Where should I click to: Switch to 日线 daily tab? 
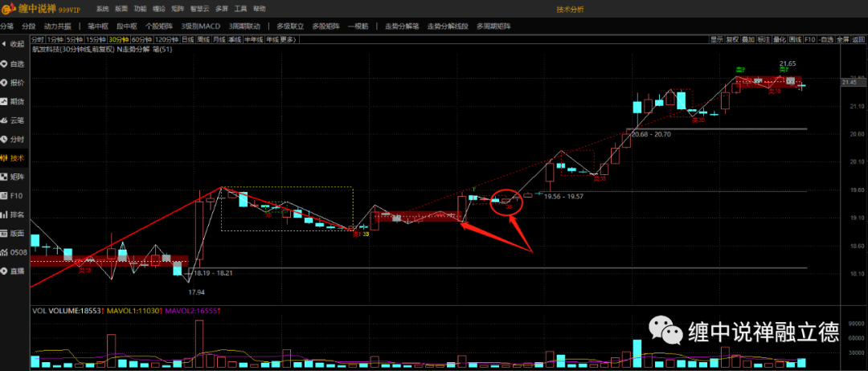(x=188, y=39)
